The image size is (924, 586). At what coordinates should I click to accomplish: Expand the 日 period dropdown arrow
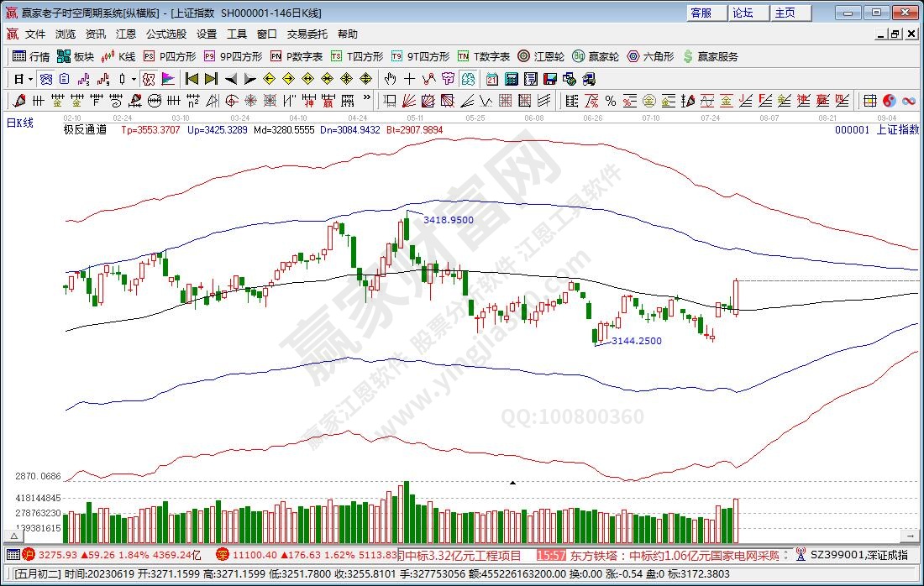coord(30,79)
